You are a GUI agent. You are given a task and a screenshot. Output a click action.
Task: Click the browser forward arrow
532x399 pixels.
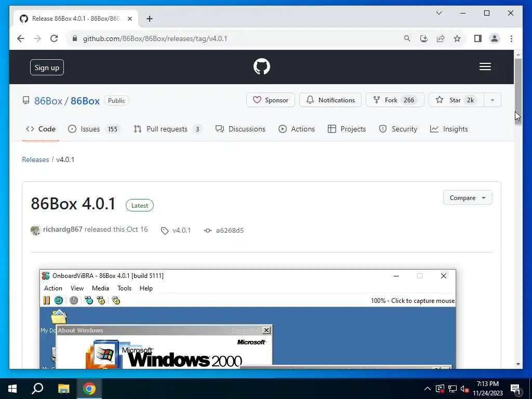click(37, 38)
